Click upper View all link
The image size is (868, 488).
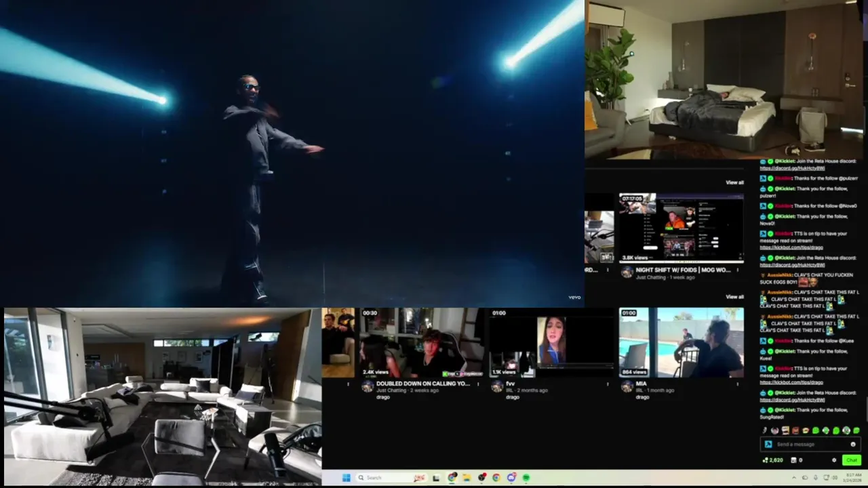pos(734,182)
